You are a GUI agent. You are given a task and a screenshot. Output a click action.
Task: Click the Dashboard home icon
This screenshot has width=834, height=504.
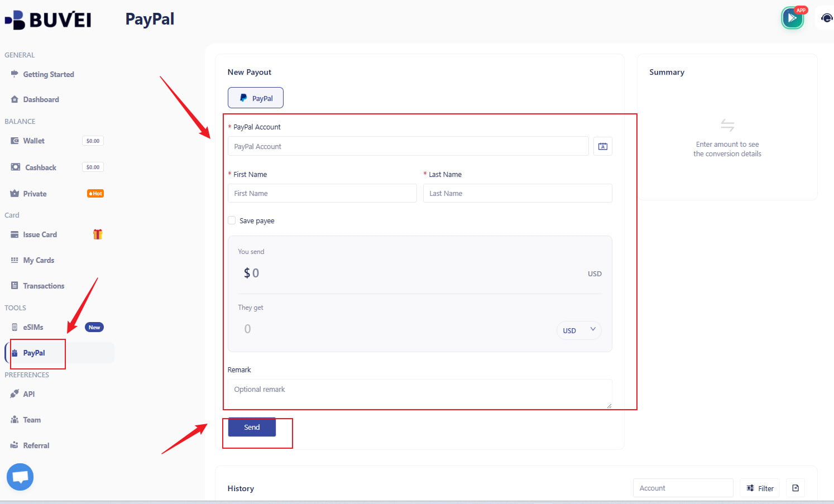[x=15, y=99]
